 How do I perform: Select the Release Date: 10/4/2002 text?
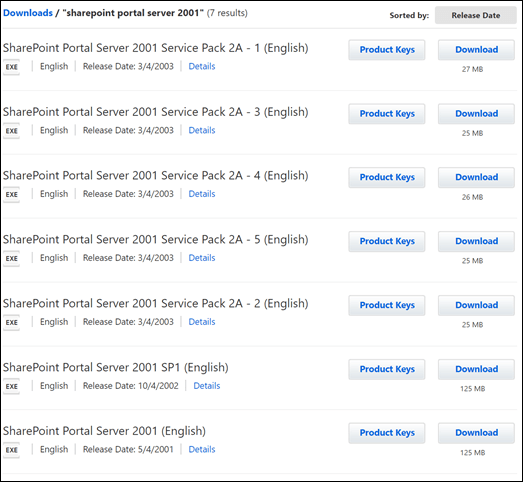pyautogui.click(x=131, y=386)
